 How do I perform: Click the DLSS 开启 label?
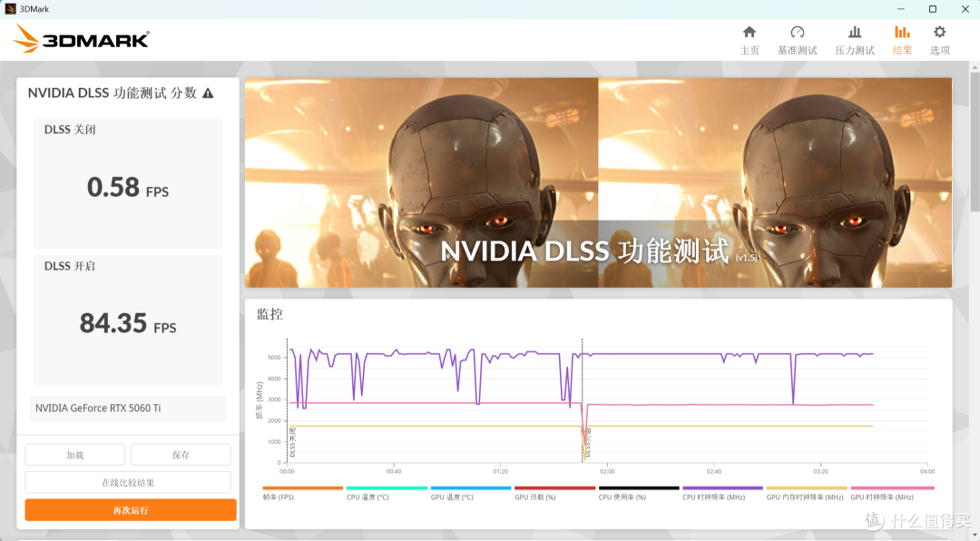pyautogui.click(x=69, y=266)
